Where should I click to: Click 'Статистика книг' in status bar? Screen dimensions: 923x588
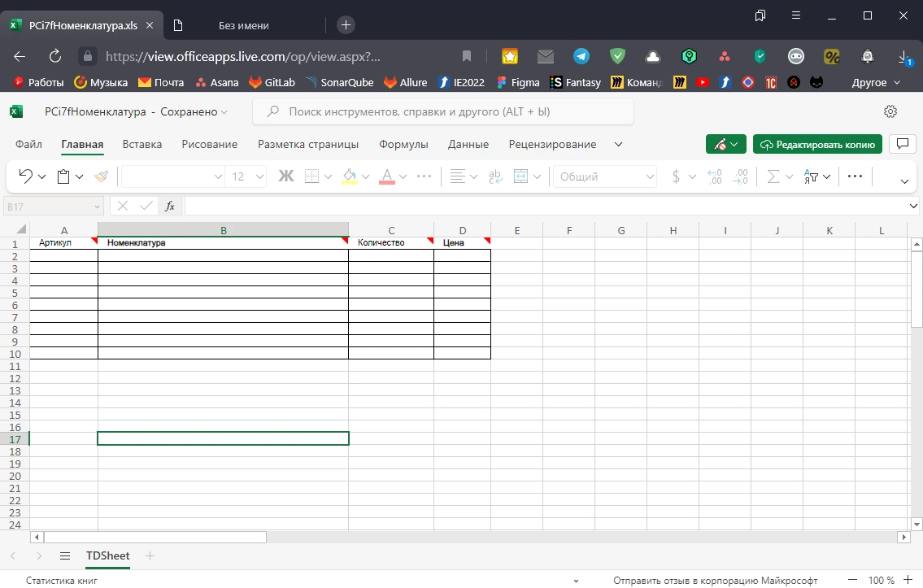[62, 581]
